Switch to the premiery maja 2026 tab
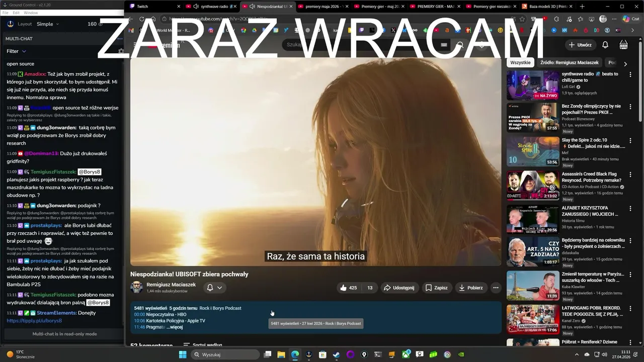The width and height of the screenshot is (644, 362). 324,7
